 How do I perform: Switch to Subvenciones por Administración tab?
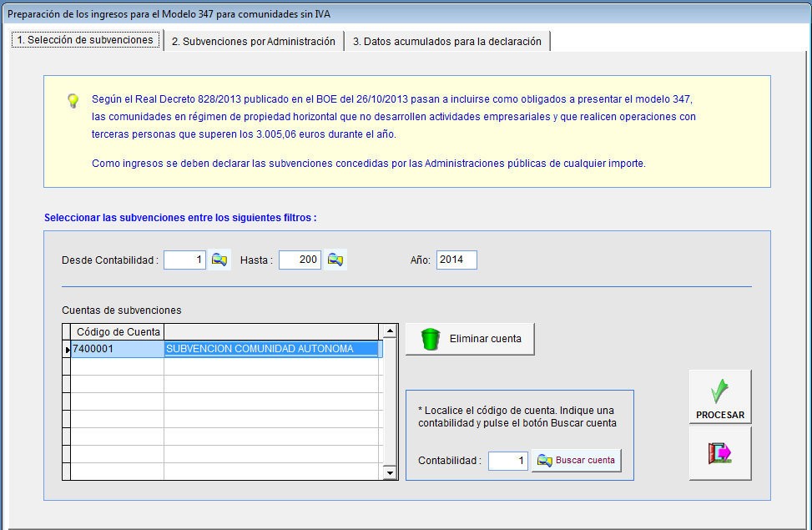[x=253, y=41]
